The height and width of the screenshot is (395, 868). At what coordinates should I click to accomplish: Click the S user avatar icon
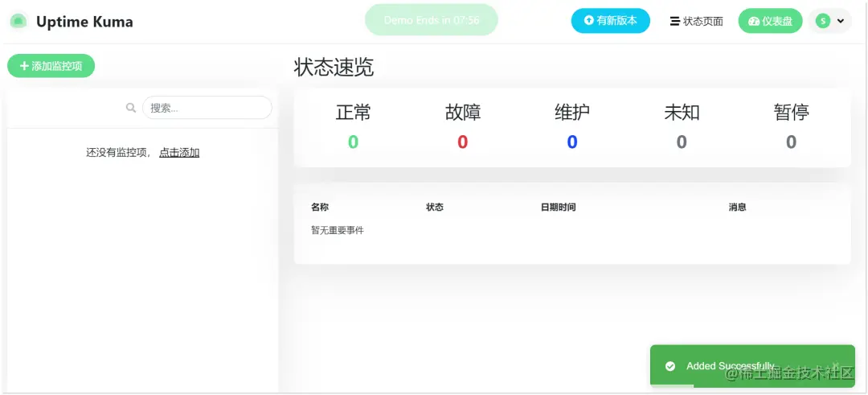pos(823,21)
